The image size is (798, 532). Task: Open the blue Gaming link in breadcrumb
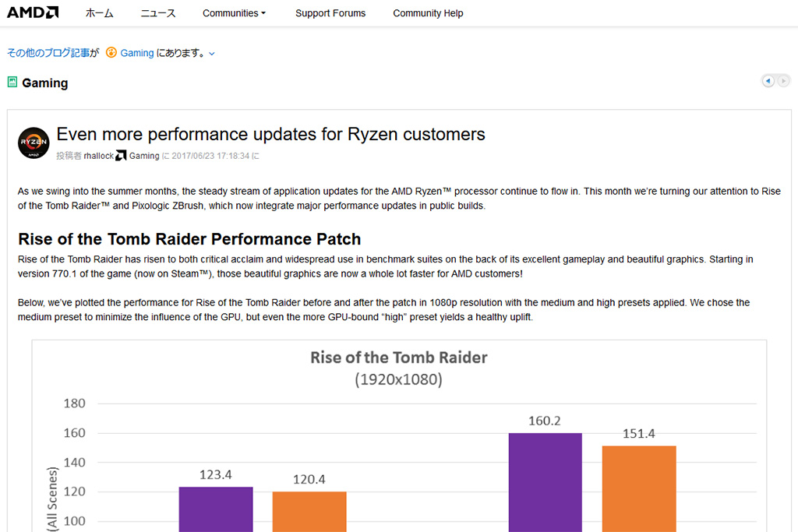click(x=137, y=53)
